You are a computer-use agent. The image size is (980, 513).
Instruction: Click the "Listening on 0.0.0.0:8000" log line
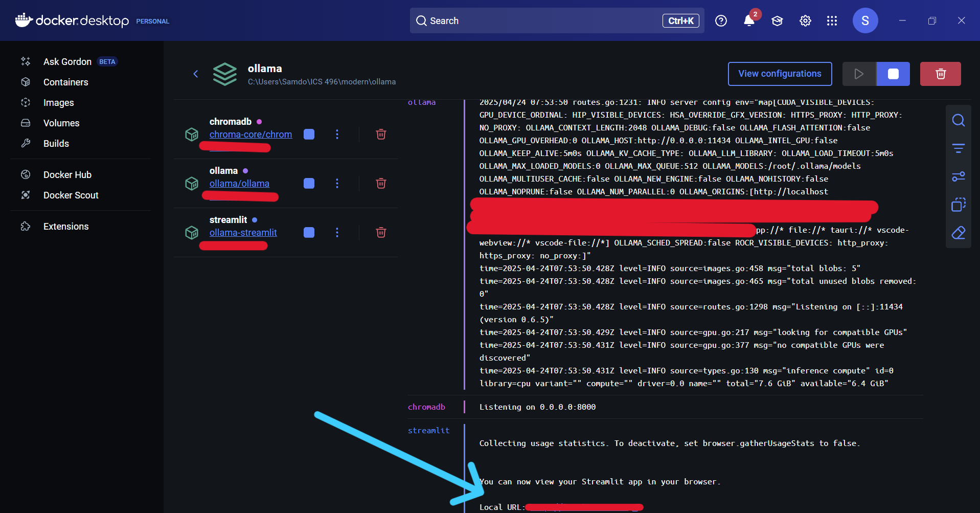[537, 407]
